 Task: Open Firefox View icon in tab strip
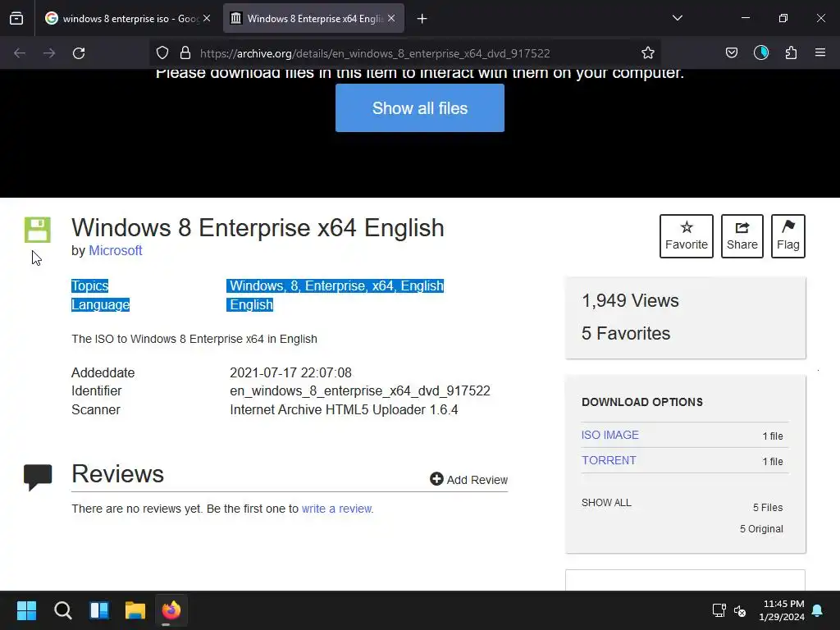coord(16,19)
